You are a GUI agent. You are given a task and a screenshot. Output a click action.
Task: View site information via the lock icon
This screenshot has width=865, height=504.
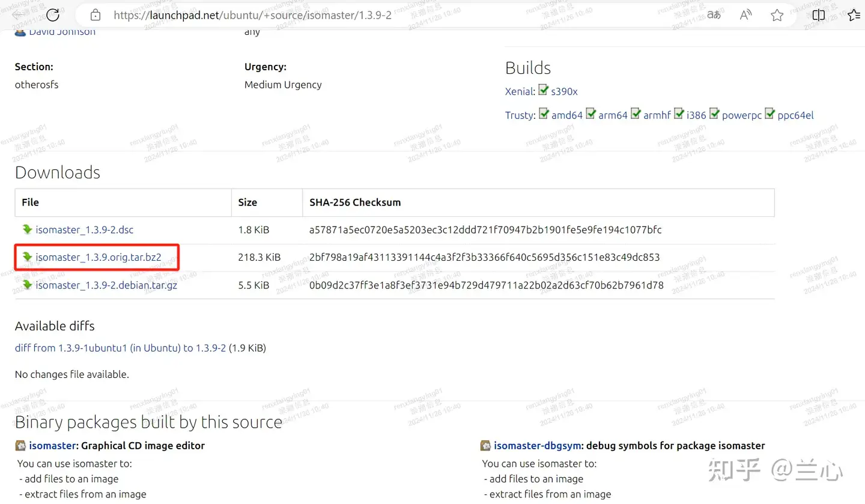point(96,15)
